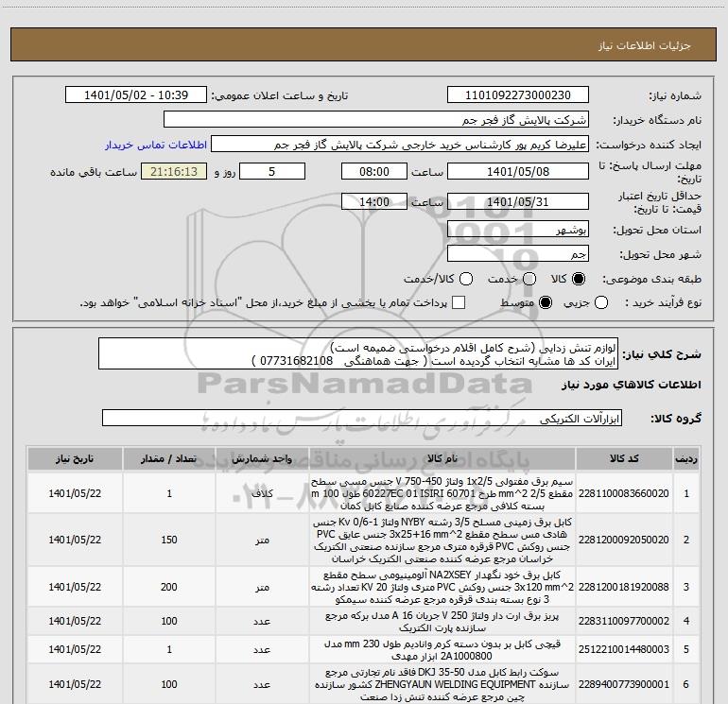The image size is (728, 704).
Task: Click the price validity date 1401/05/31
Action: click(x=518, y=201)
